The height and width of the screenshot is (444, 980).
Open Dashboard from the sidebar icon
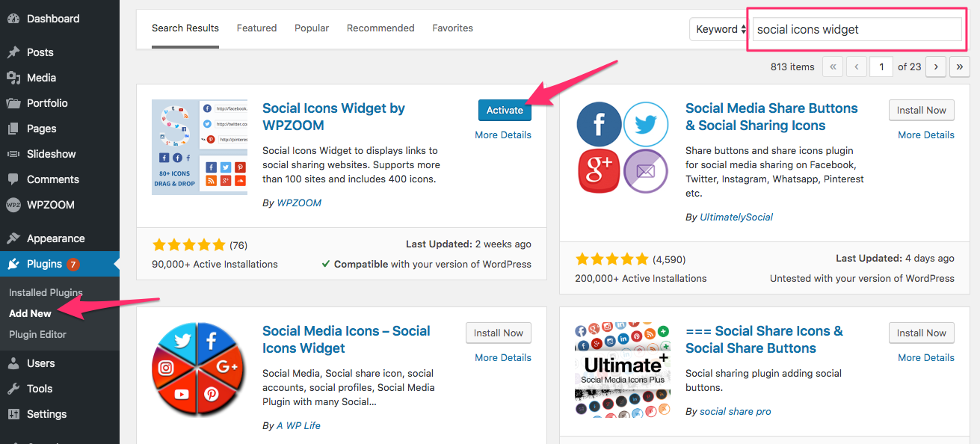pyautogui.click(x=13, y=19)
